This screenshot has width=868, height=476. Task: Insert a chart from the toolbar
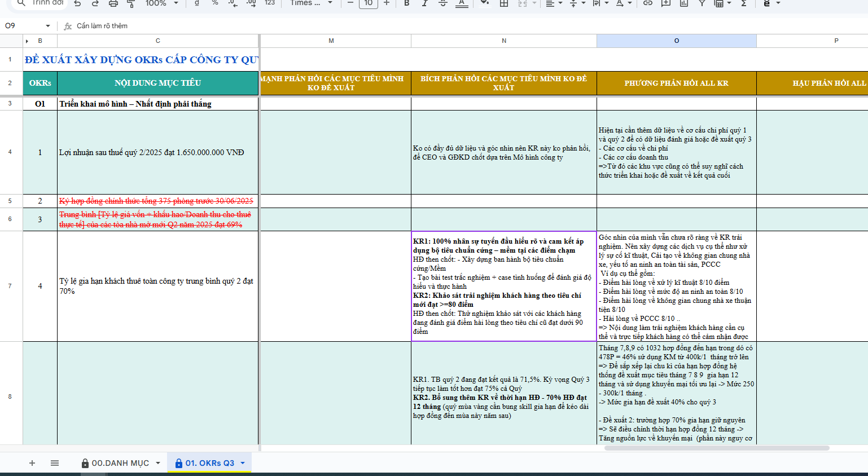(x=684, y=3)
